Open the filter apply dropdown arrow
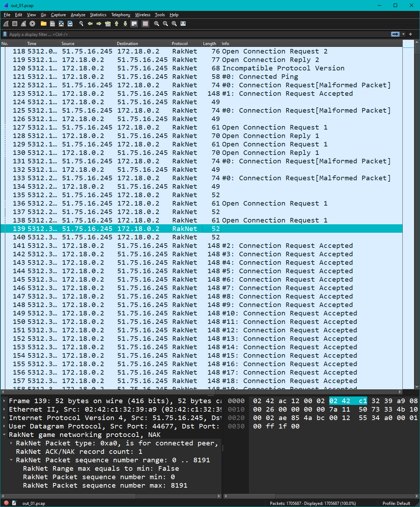 pos(403,34)
